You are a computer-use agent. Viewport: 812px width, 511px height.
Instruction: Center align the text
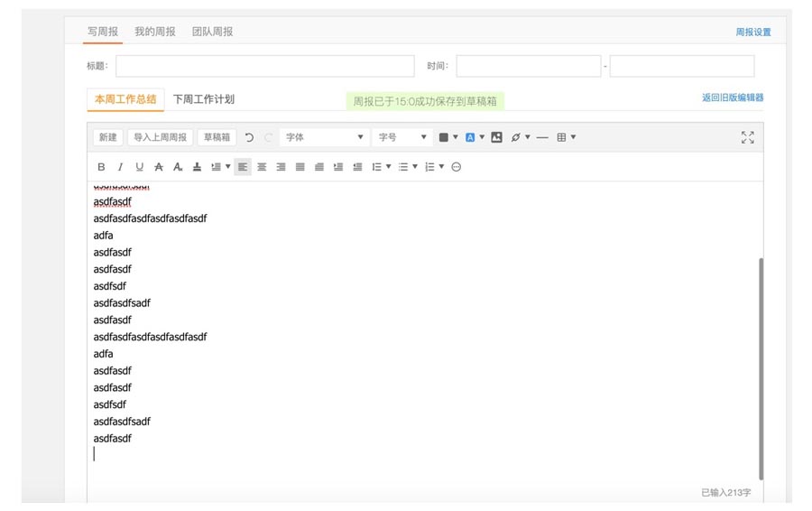pyautogui.click(x=262, y=167)
